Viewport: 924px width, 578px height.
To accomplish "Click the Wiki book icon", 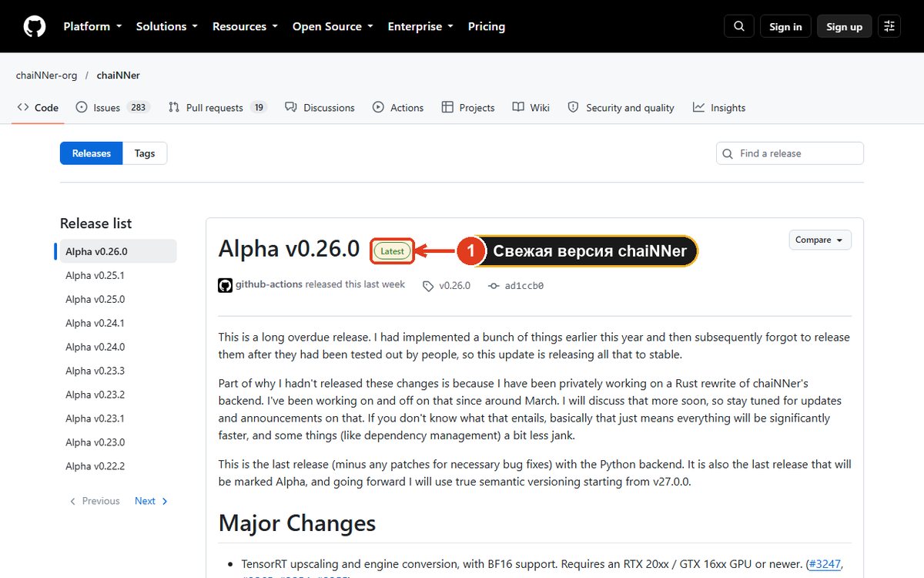I will point(518,107).
